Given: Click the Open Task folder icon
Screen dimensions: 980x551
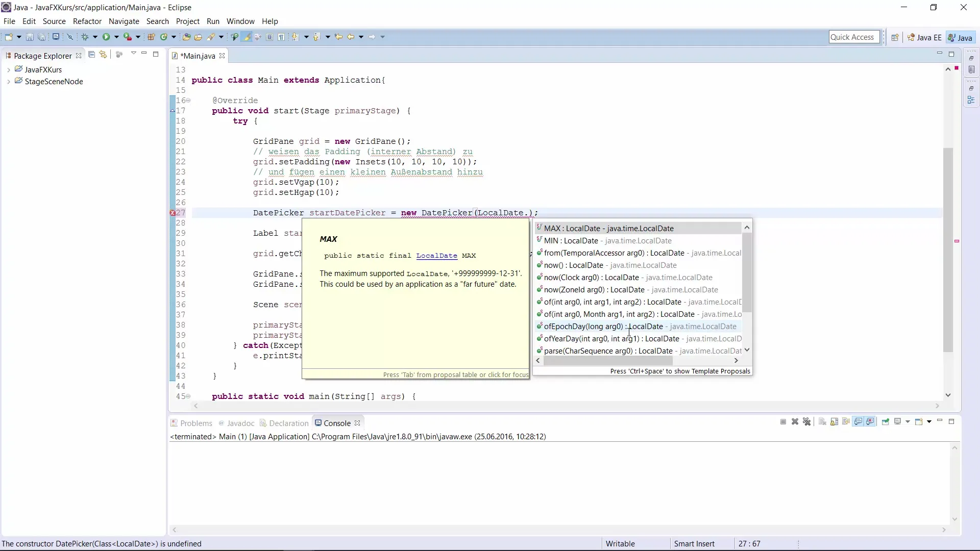Looking at the screenshot, I should (x=198, y=37).
